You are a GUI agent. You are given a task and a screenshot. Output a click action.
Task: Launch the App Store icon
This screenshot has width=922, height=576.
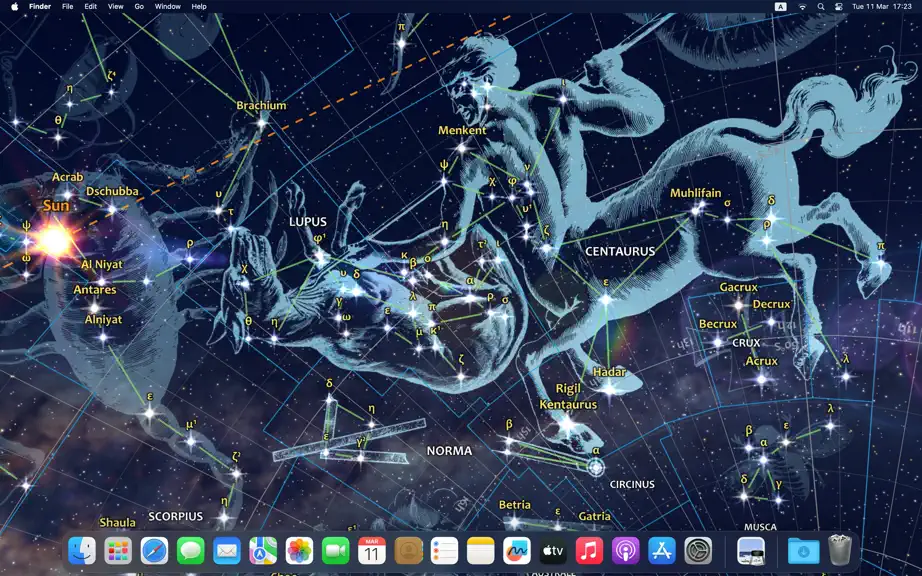click(662, 551)
